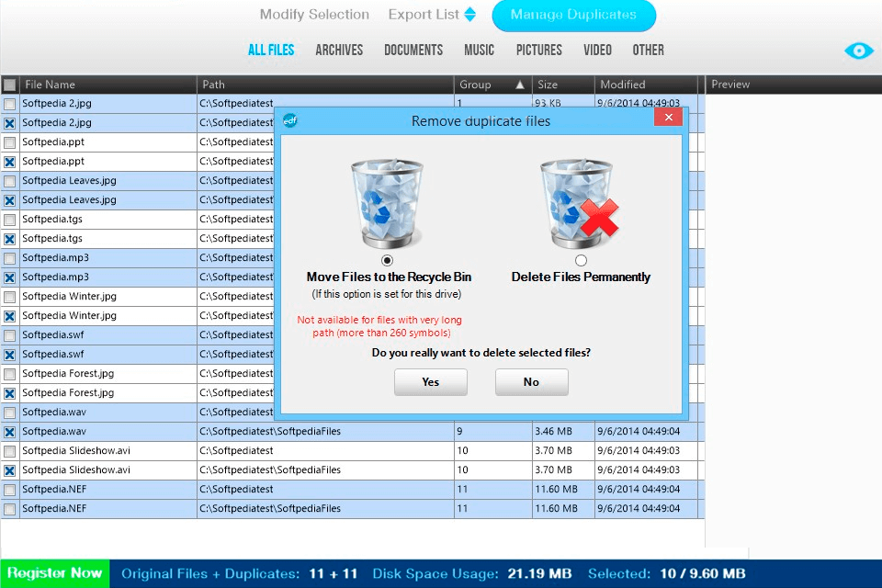Open the PICTURES tab
Viewport: 882px width, 588px height.
pos(538,51)
